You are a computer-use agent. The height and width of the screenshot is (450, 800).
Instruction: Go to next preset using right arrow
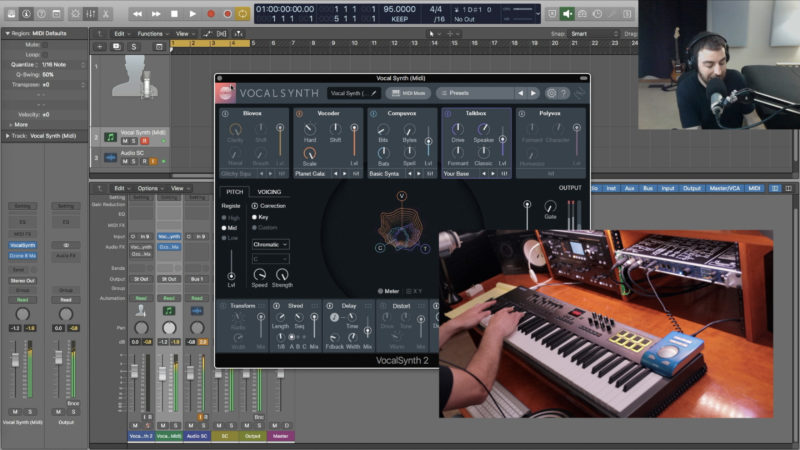click(534, 93)
